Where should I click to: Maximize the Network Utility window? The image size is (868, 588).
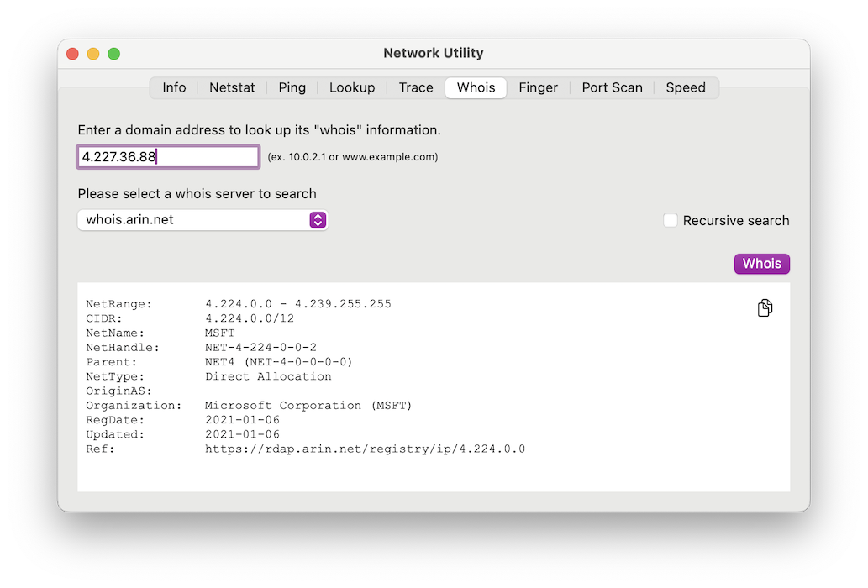click(114, 54)
